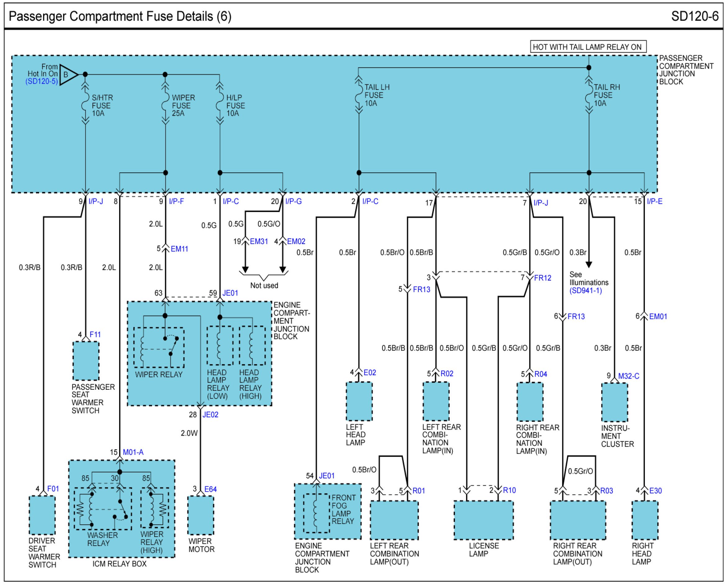
Task: Click the Wiper Motor component box
Action: coord(201,515)
